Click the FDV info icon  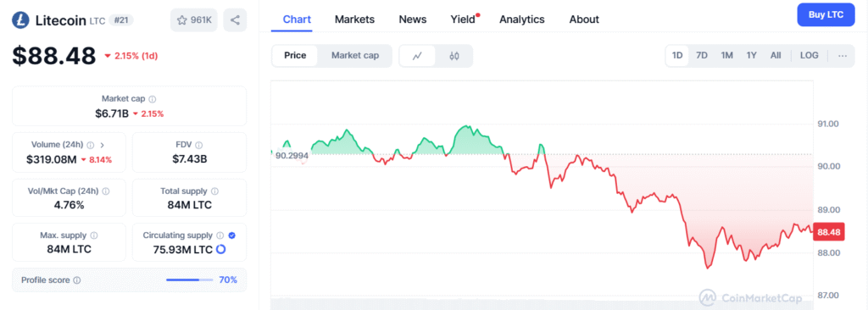pyautogui.click(x=198, y=145)
